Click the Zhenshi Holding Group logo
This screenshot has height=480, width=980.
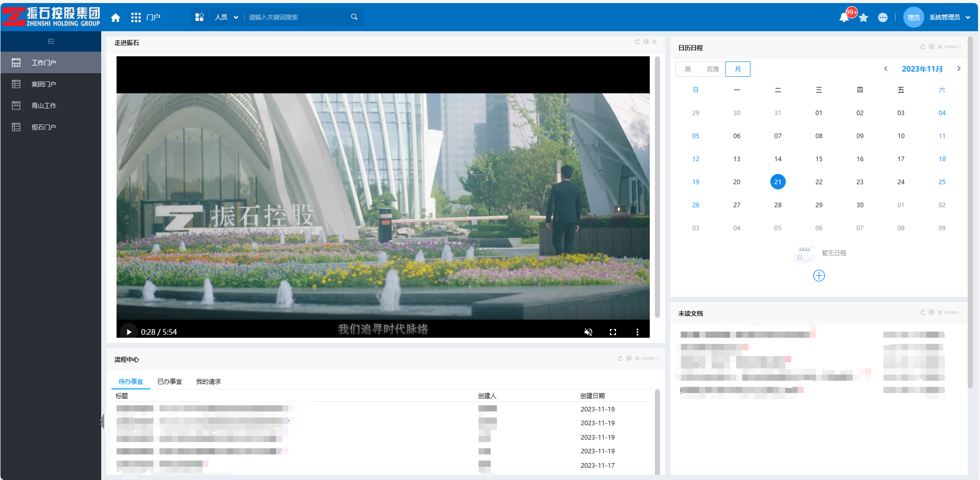point(51,17)
